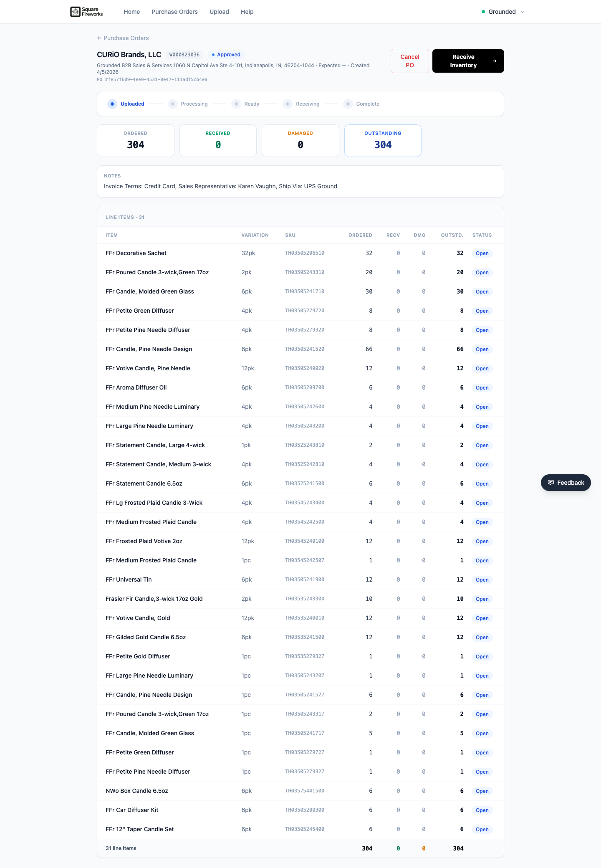Go to Purchase Orders in top navigation
Screen dimensions: 601x868
point(174,12)
